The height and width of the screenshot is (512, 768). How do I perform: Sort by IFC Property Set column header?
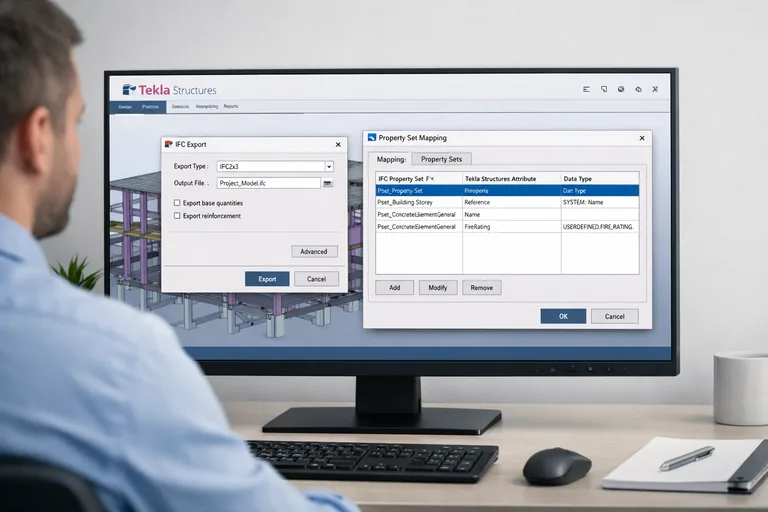tap(419, 179)
